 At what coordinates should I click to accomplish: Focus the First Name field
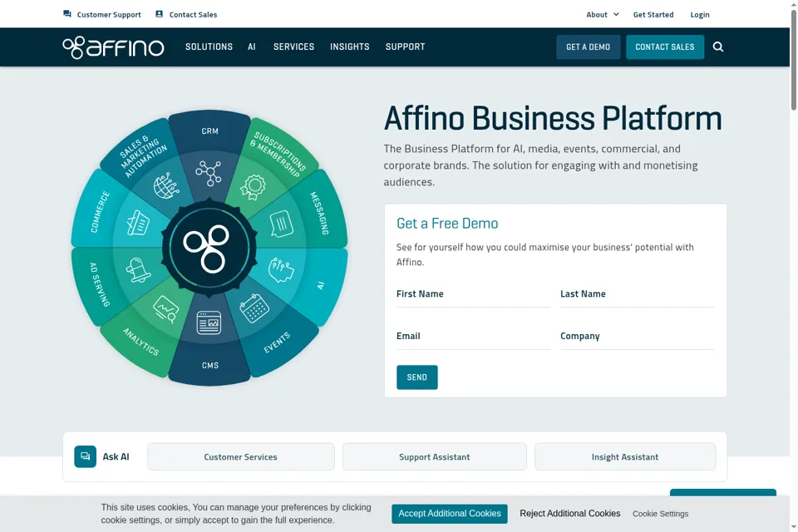[x=473, y=295]
